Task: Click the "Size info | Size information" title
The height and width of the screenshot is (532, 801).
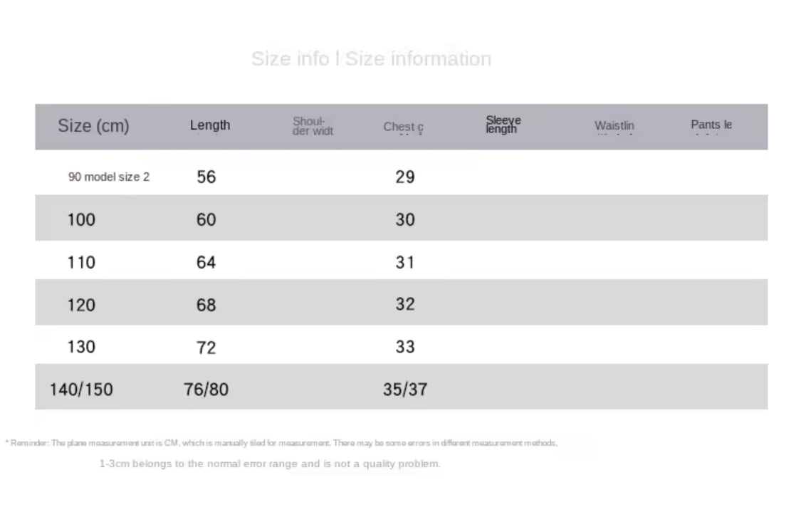Action: pos(371,58)
